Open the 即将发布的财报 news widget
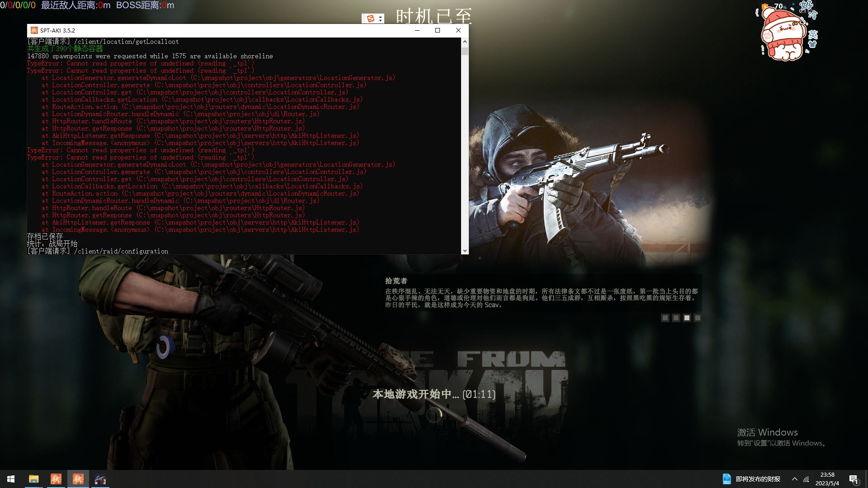 [x=751, y=479]
